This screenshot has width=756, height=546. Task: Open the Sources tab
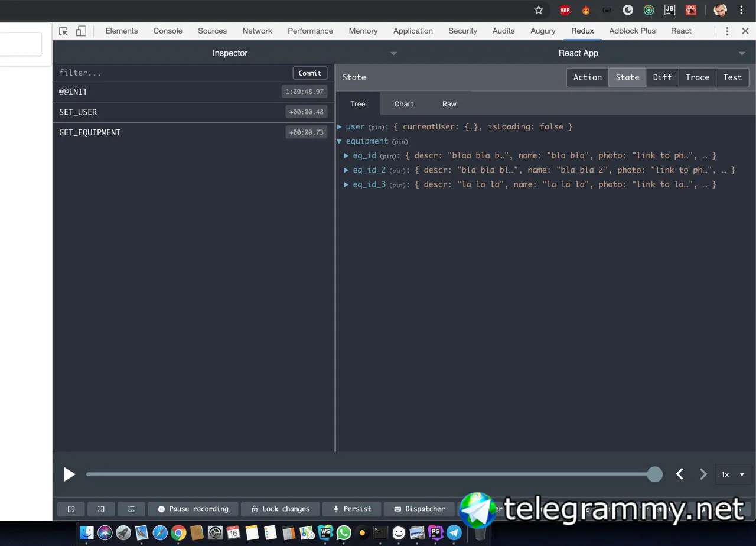point(212,31)
